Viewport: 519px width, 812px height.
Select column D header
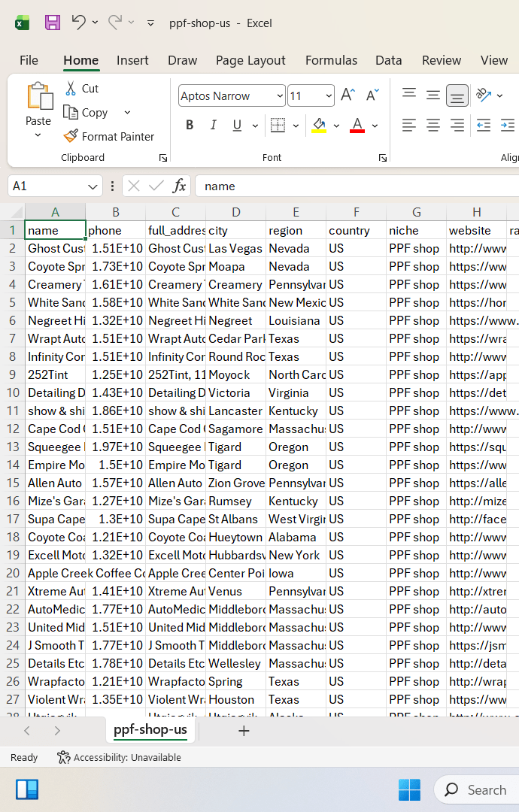pos(235,212)
